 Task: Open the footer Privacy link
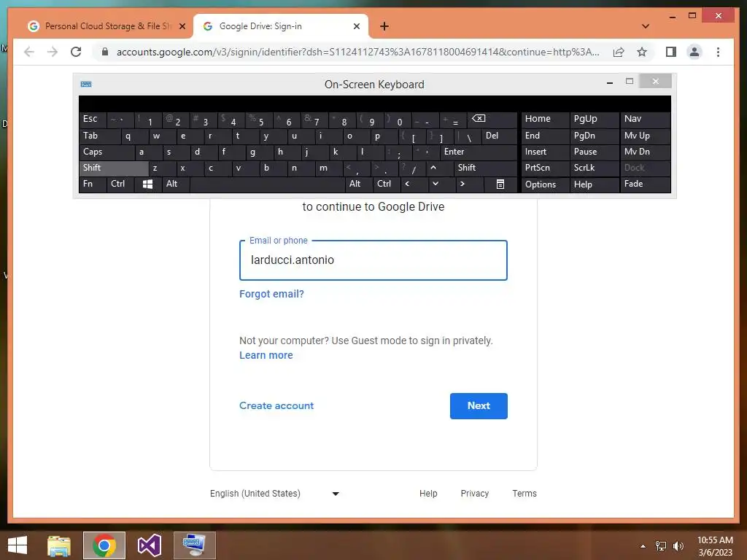point(474,494)
